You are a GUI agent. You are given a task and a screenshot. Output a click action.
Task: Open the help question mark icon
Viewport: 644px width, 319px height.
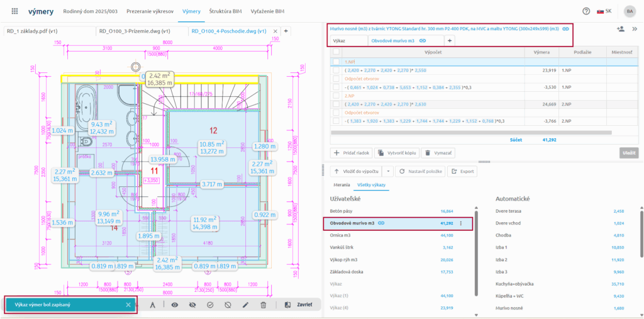click(x=586, y=11)
